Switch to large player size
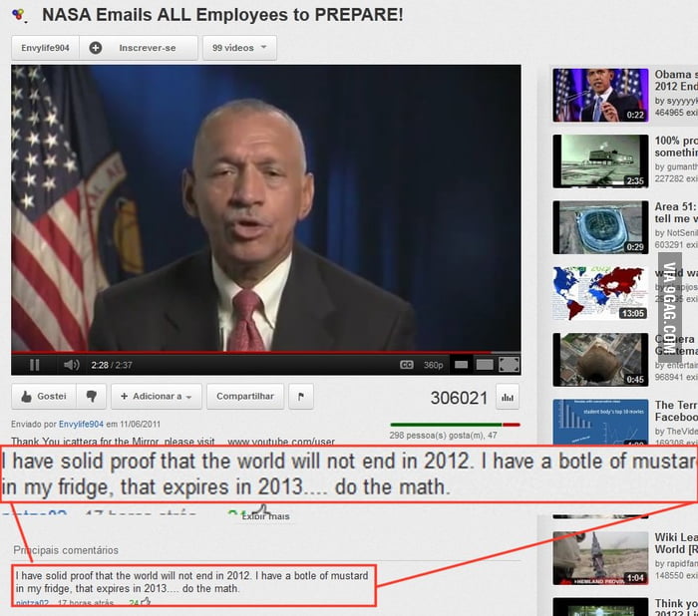 tap(485, 365)
